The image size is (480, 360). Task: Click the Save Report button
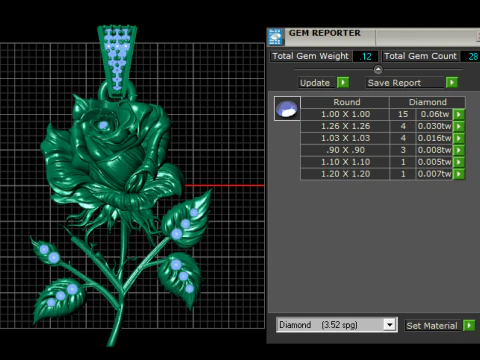405,83
